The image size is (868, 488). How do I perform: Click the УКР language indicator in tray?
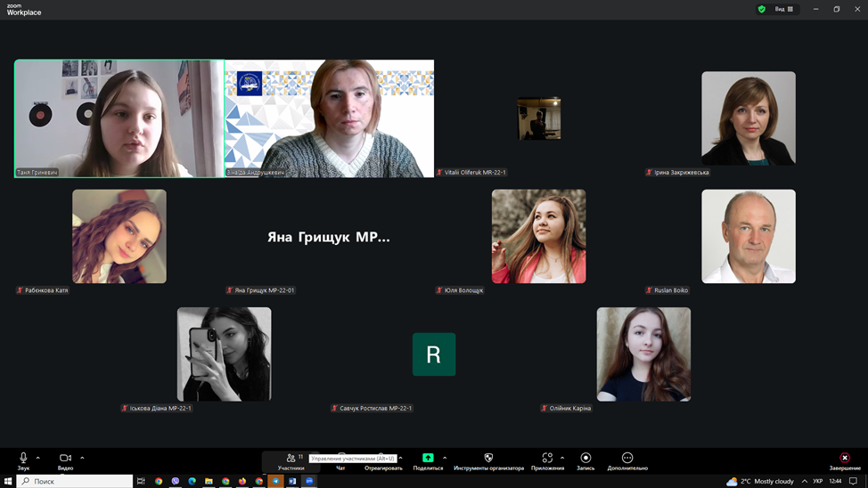click(x=817, y=481)
